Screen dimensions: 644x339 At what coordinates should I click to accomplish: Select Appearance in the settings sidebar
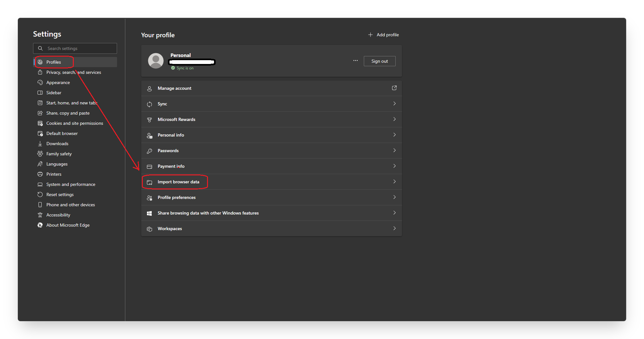pos(58,82)
